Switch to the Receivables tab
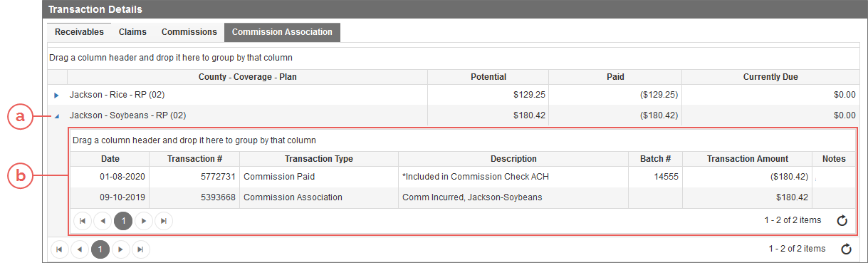Screen dimensions: 868x263 79,32
